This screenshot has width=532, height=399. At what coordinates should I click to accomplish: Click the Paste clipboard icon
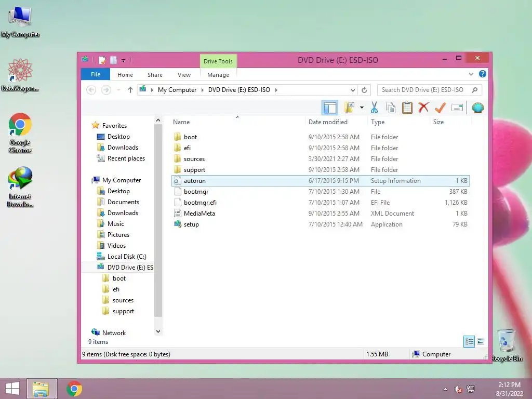[x=407, y=108]
